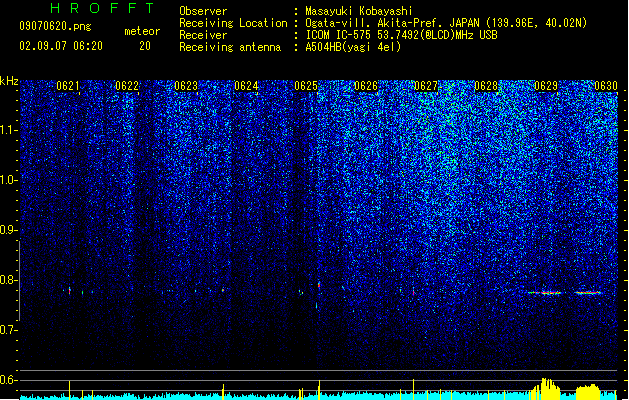Click the 0626 time marker
629x400 pixels.
click(x=366, y=86)
